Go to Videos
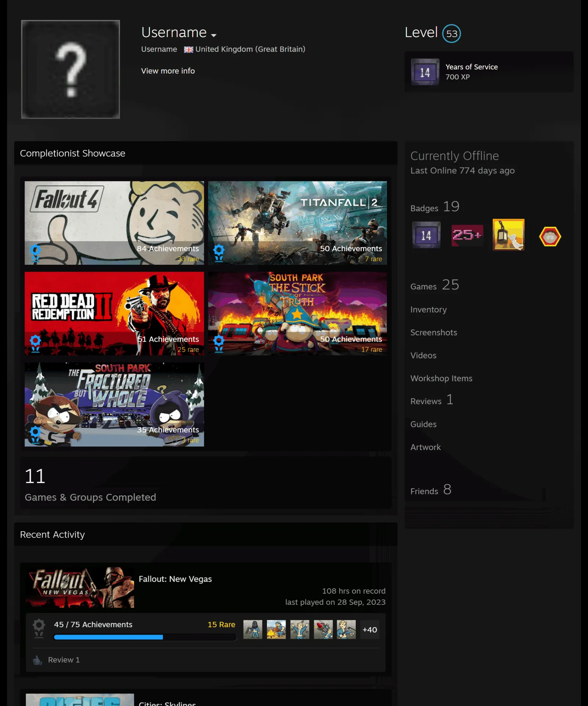 click(423, 355)
